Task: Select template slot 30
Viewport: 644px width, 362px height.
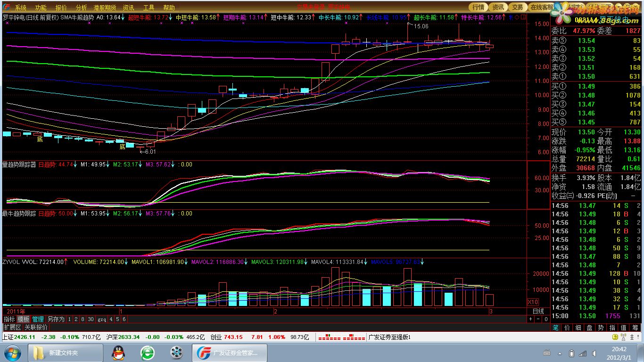Action: [x=91, y=319]
